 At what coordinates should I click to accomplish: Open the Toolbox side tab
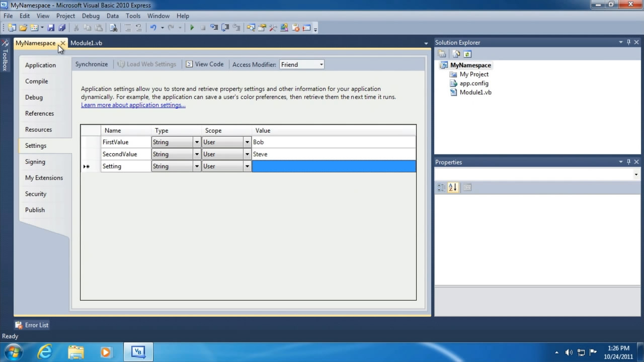point(5,55)
